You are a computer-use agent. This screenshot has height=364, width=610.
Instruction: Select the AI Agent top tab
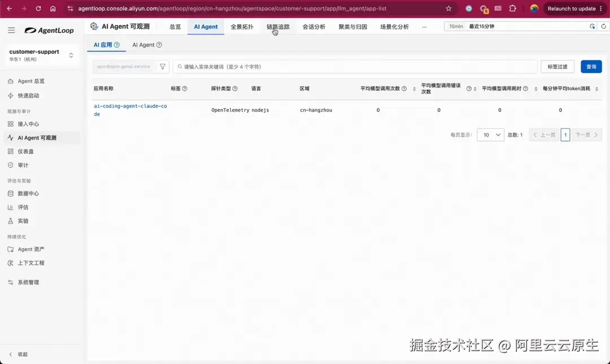coord(206,27)
